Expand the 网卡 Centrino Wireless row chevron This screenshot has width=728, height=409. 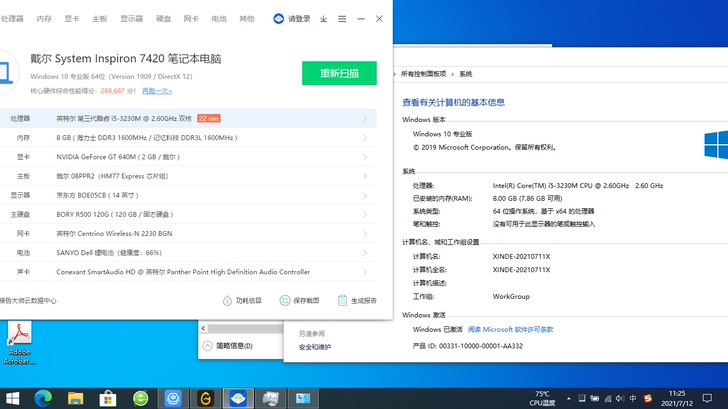click(x=365, y=234)
